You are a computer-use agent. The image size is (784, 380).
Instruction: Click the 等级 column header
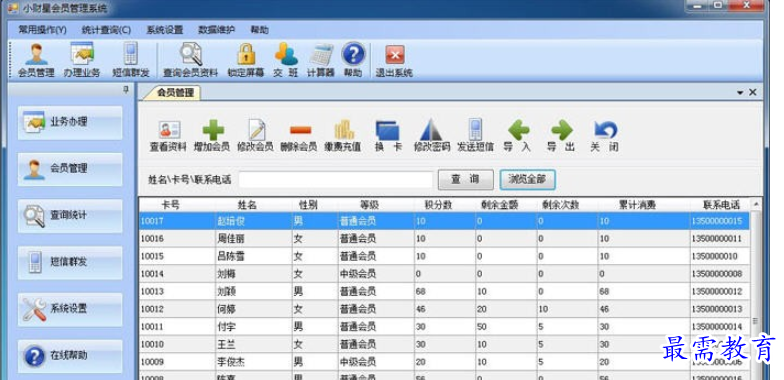pyautogui.click(x=370, y=204)
